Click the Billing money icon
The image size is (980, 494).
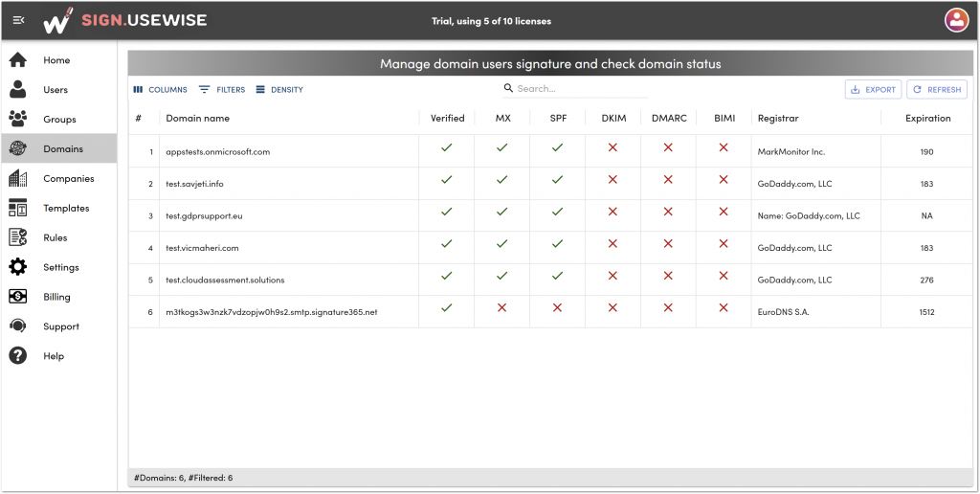tap(18, 297)
